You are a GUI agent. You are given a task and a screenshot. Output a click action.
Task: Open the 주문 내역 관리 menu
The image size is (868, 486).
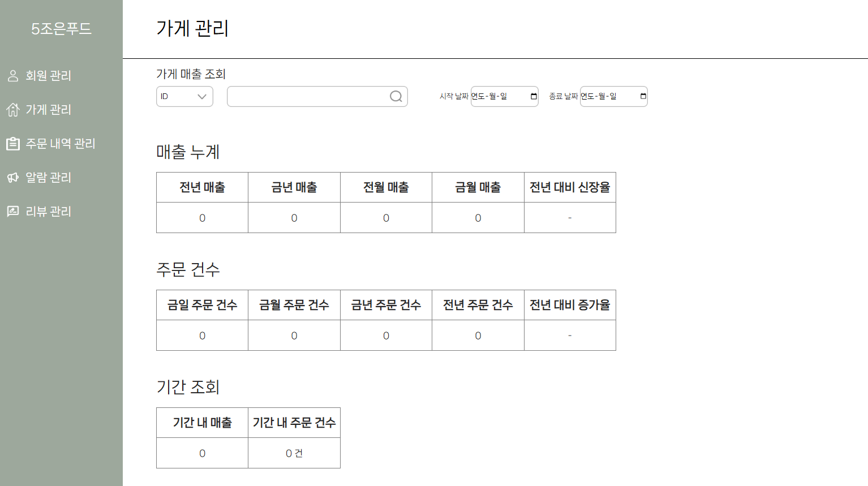61,144
